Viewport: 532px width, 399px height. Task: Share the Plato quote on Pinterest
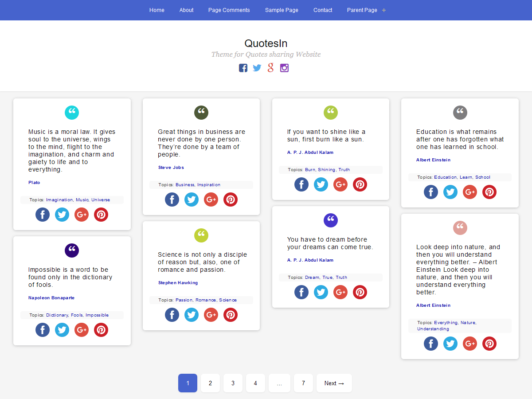point(101,215)
